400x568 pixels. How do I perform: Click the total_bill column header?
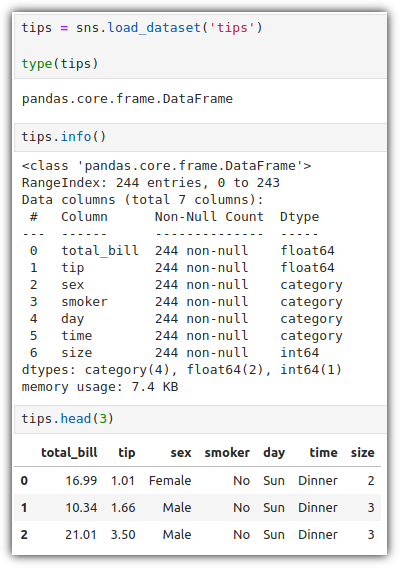(69, 452)
